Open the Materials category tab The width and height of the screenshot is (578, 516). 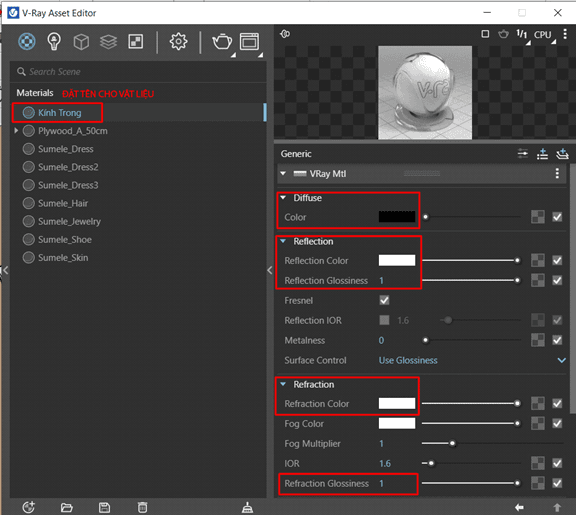27,41
